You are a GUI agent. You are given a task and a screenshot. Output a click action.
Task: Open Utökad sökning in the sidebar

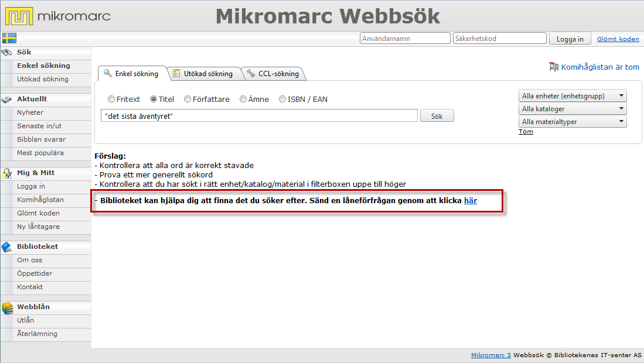click(x=43, y=79)
